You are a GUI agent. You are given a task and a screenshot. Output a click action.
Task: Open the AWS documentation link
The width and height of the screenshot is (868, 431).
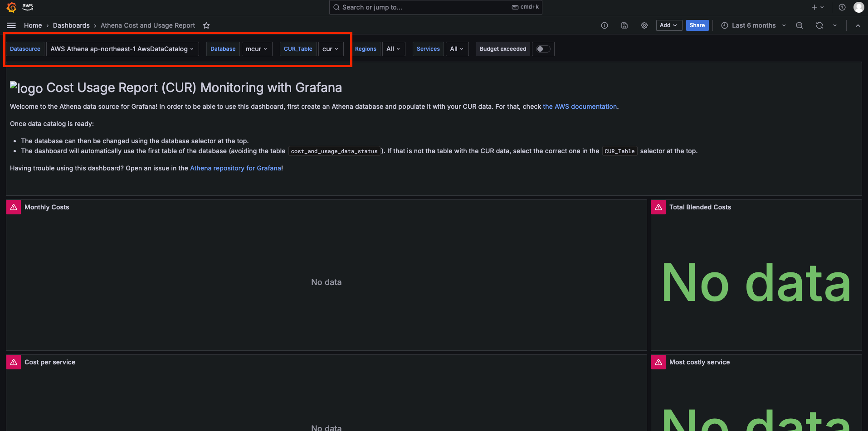(x=580, y=107)
